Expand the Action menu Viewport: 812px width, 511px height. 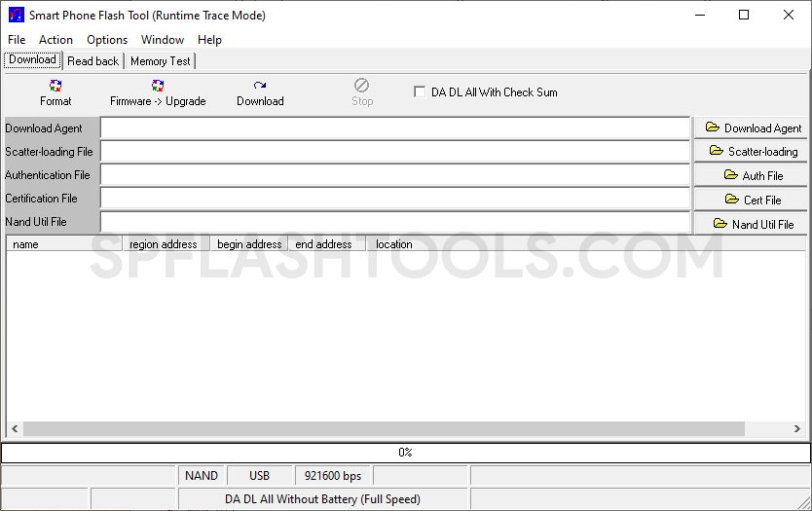pyautogui.click(x=55, y=40)
